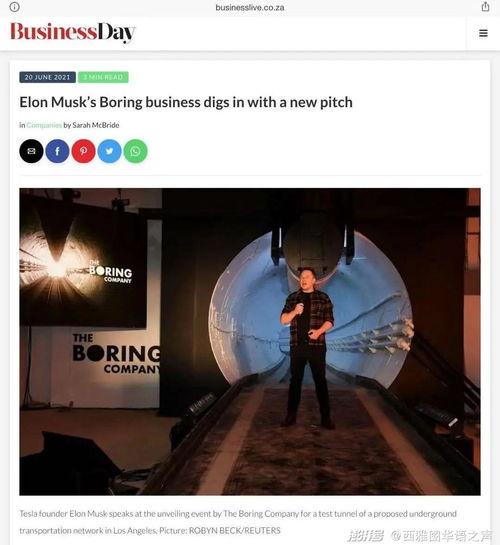Screen dimensions: 500x545
Task: Click the 20 JUNE 2021 date badge
Action: [x=47, y=77]
